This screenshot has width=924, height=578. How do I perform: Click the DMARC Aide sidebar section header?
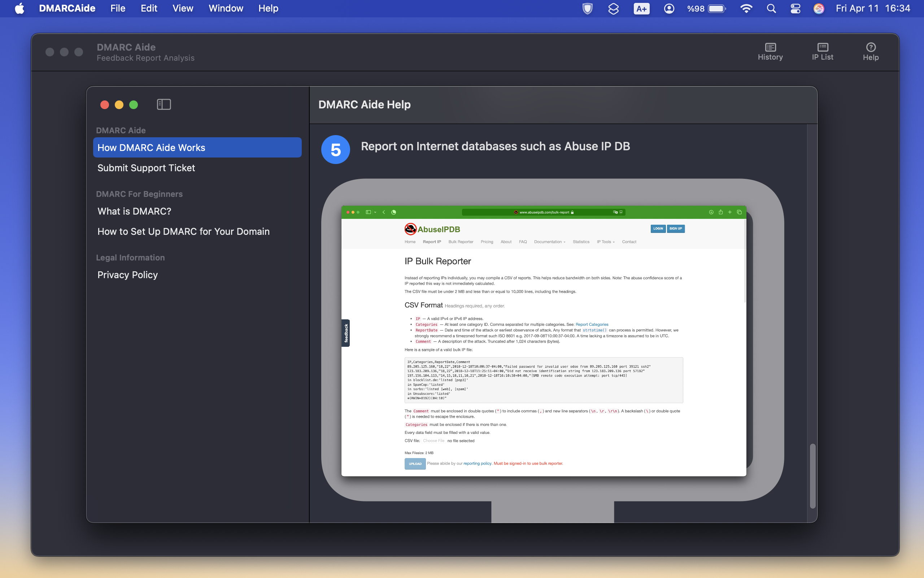[121, 130]
